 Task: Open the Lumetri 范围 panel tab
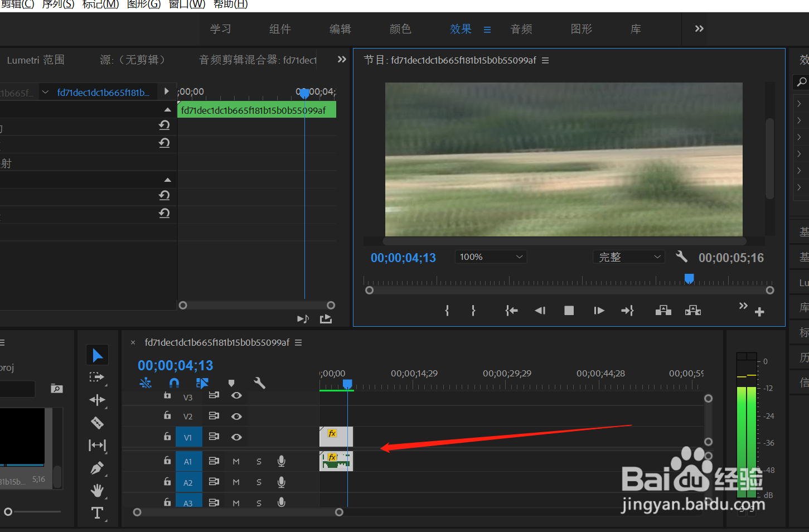[36, 60]
